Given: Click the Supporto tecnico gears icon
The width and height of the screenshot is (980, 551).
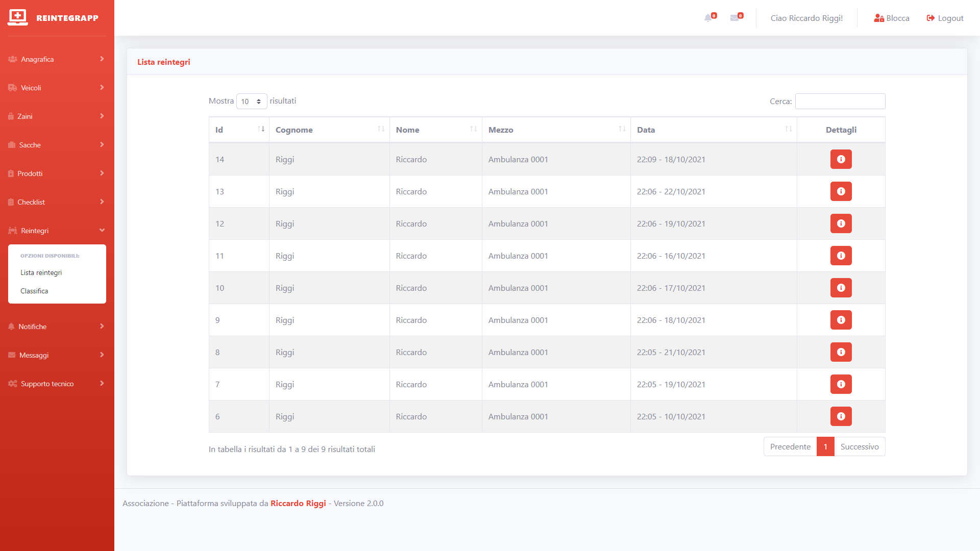Looking at the screenshot, I should coord(13,384).
